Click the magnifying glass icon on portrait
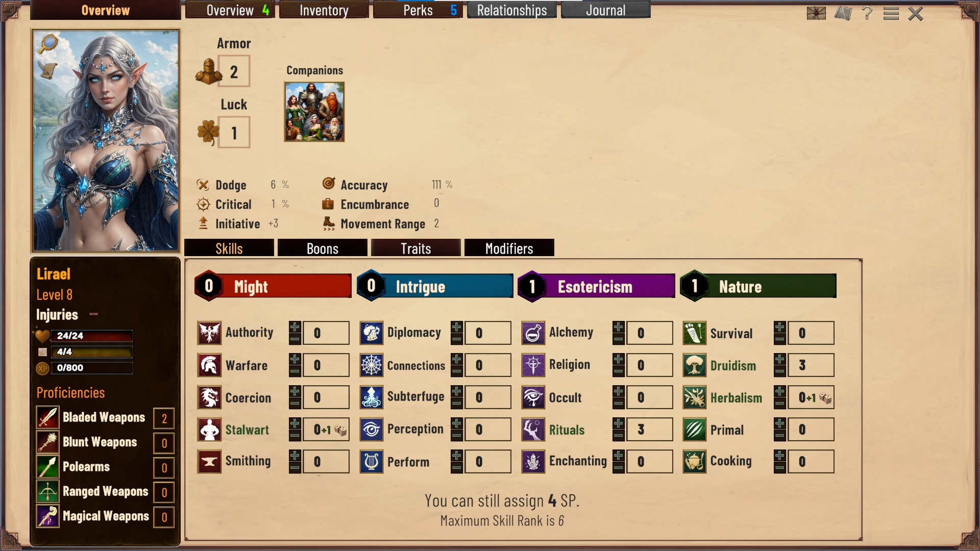The height and width of the screenshot is (551, 980). tap(48, 43)
